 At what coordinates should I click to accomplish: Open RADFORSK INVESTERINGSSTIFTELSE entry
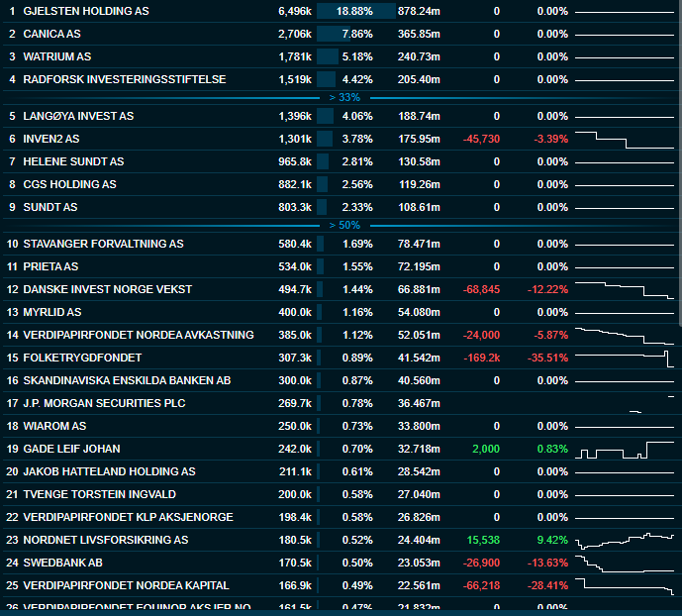[x=125, y=79]
